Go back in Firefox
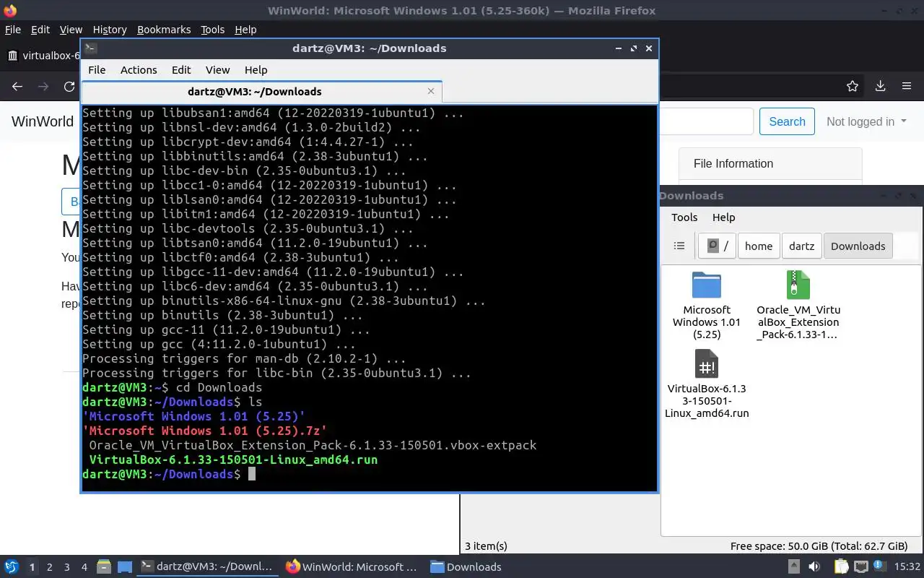 coord(17,87)
